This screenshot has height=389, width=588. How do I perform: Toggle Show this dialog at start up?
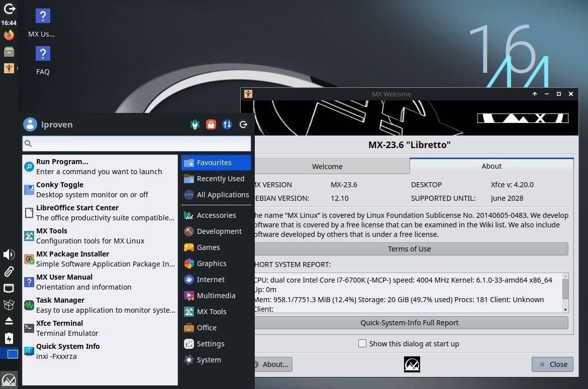(362, 343)
